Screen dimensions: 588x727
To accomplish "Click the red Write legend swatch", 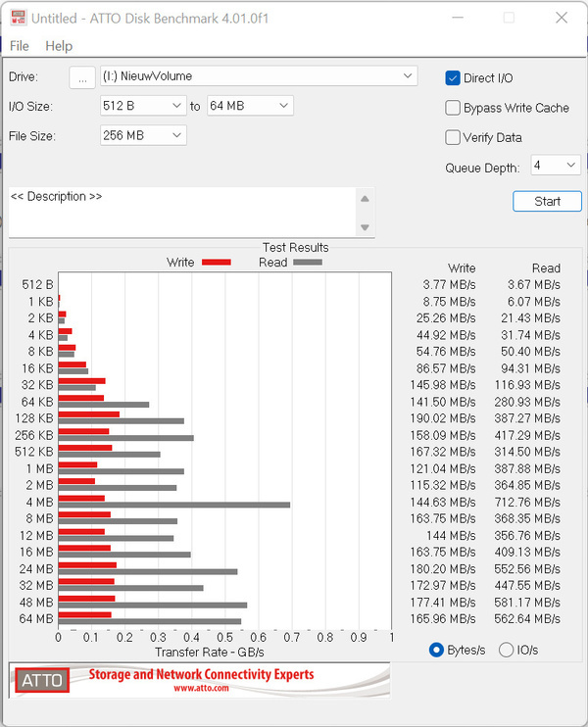I will pyautogui.click(x=217, y=263).
